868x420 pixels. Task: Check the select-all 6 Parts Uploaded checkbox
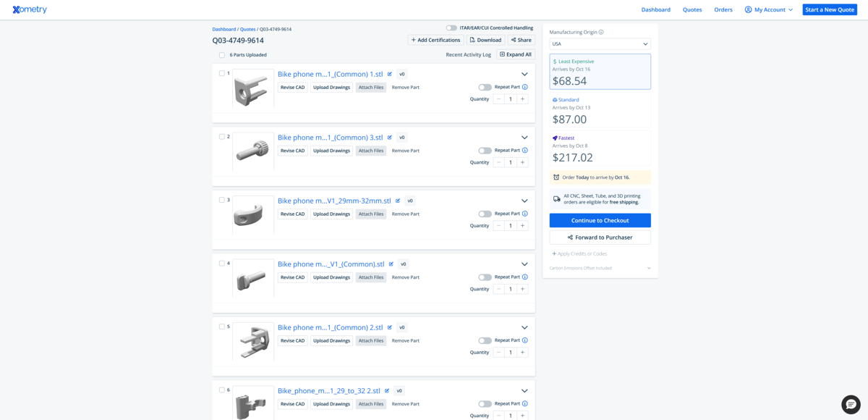coord(222,55)
